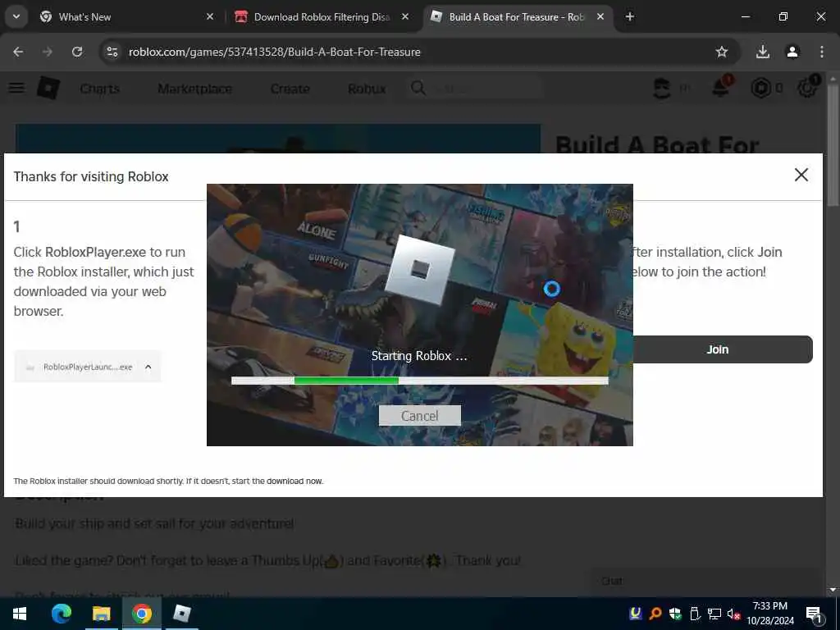Open Roblox hamburger menu
The width and height of the screenshot is (840, 630).
coord(16,87)
